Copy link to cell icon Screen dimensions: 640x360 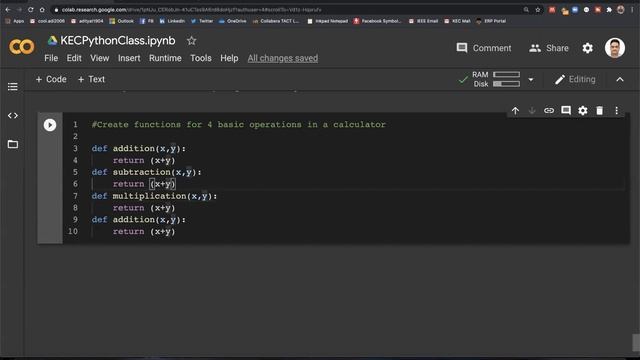[x=549, y=111]
